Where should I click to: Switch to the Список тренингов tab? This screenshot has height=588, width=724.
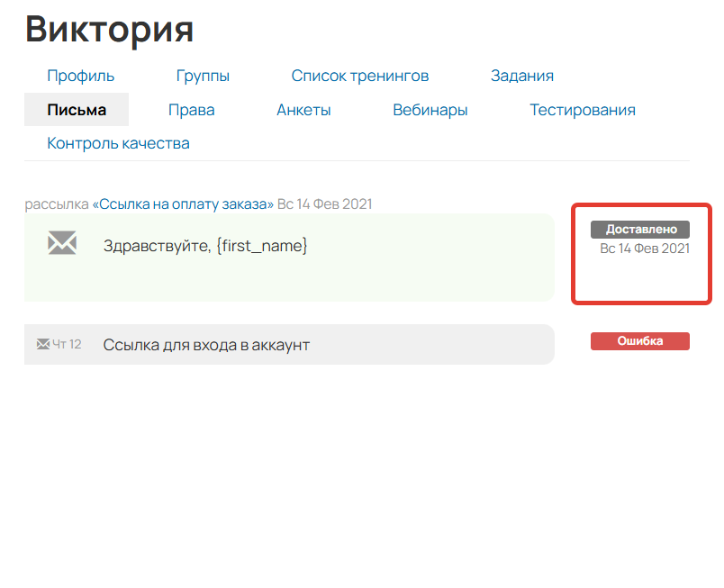pos(359,76)
